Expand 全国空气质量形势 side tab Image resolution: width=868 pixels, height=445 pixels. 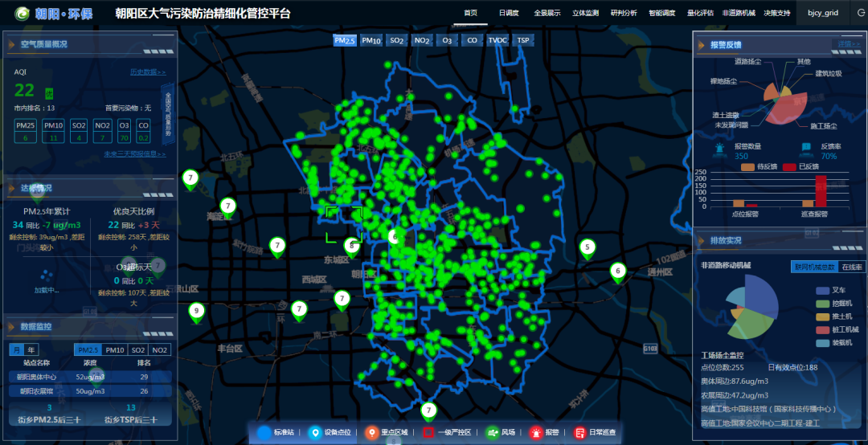168,115
